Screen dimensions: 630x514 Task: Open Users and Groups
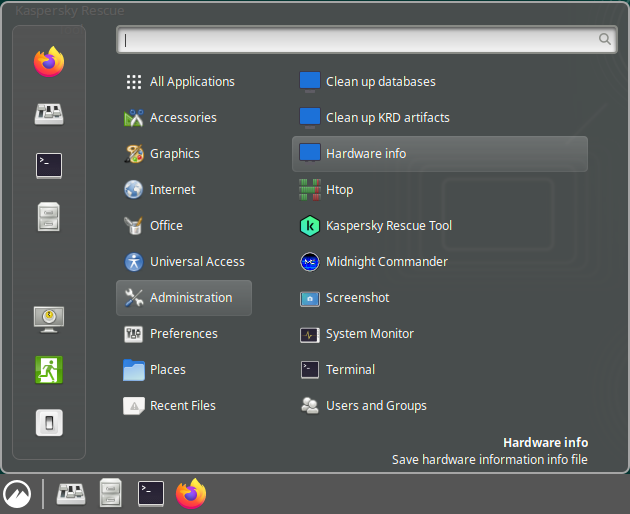point(376,406)
